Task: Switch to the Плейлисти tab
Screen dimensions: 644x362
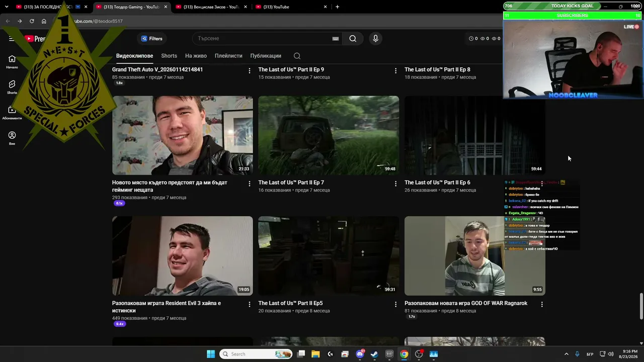Action: [228, 56]
